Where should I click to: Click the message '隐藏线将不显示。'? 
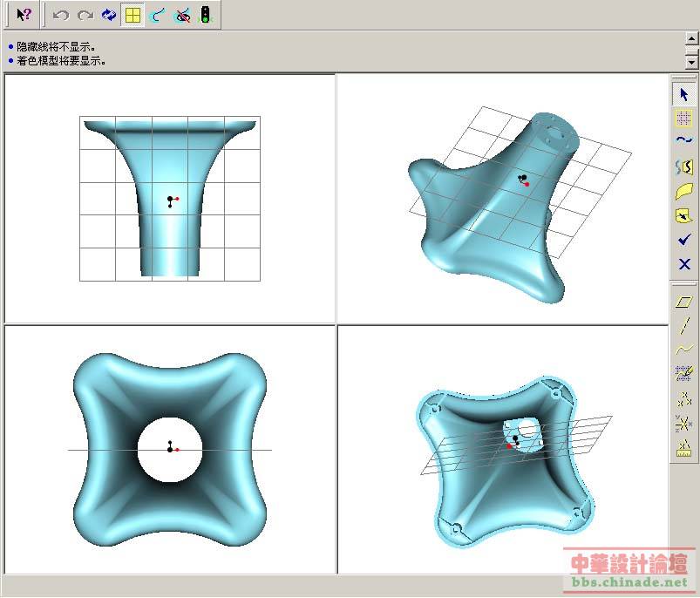point(56,46)
